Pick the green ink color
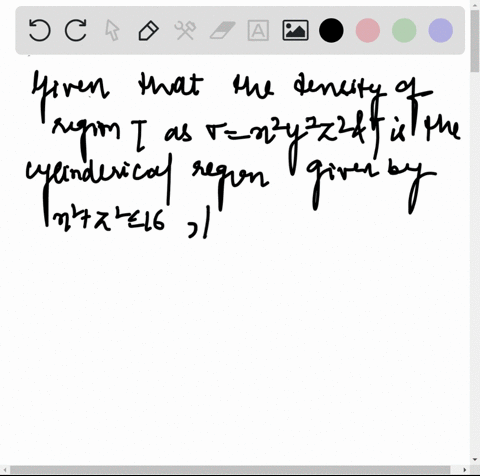 tap(404, 31)
